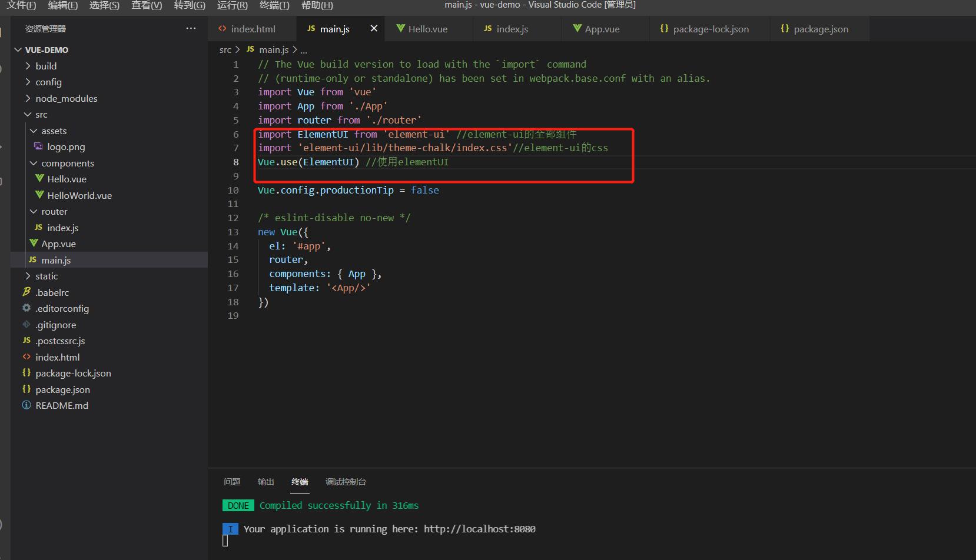Expand the build folder
The width and height of the screenshot is (976, 560).
[28, 65]
